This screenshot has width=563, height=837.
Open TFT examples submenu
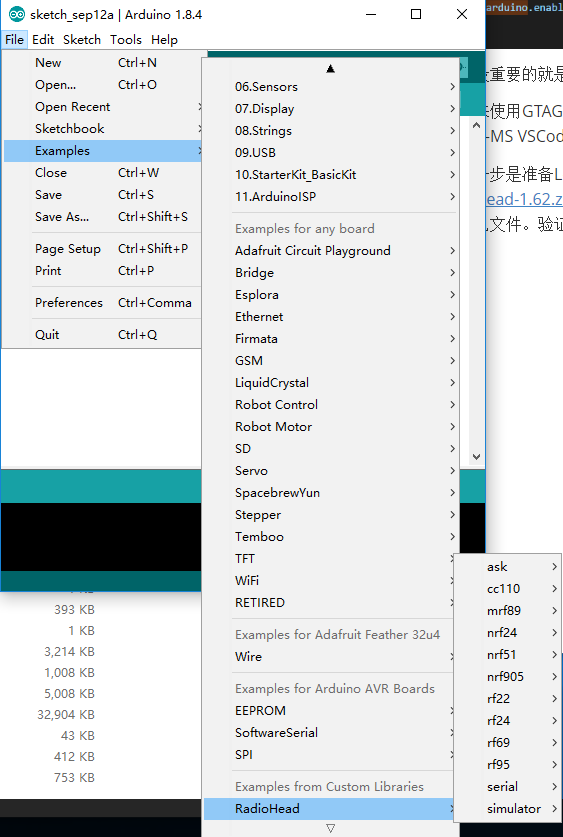[330, 558]
